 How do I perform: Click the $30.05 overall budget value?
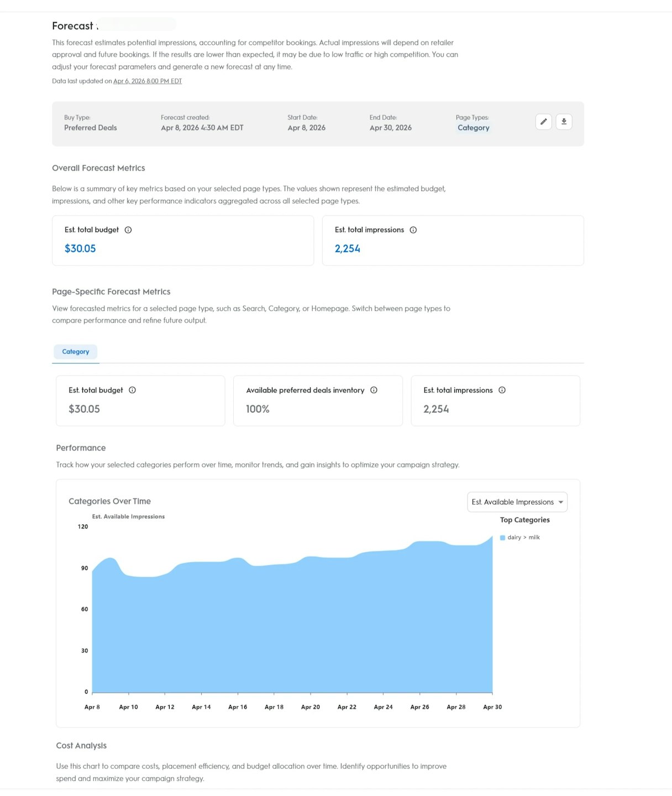[80, 249]
